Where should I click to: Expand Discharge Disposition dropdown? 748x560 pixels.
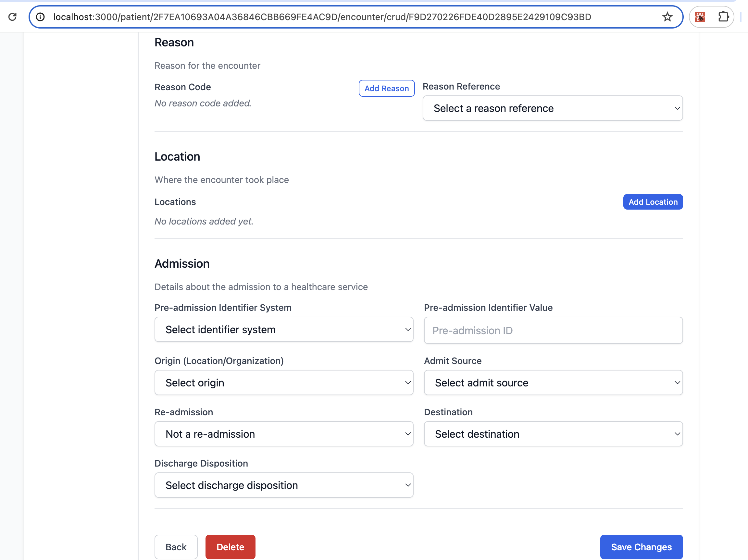(x=284, y=485)
